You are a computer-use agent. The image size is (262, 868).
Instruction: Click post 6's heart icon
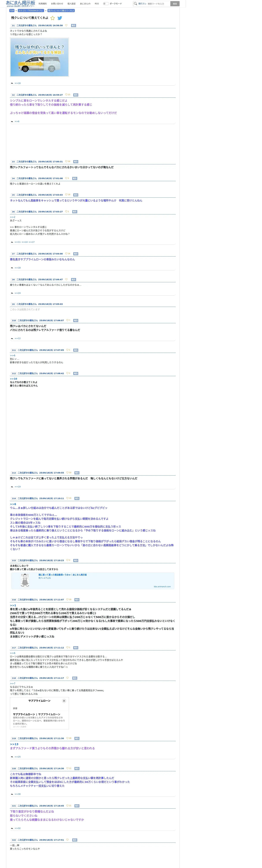[x=66, y=212]
